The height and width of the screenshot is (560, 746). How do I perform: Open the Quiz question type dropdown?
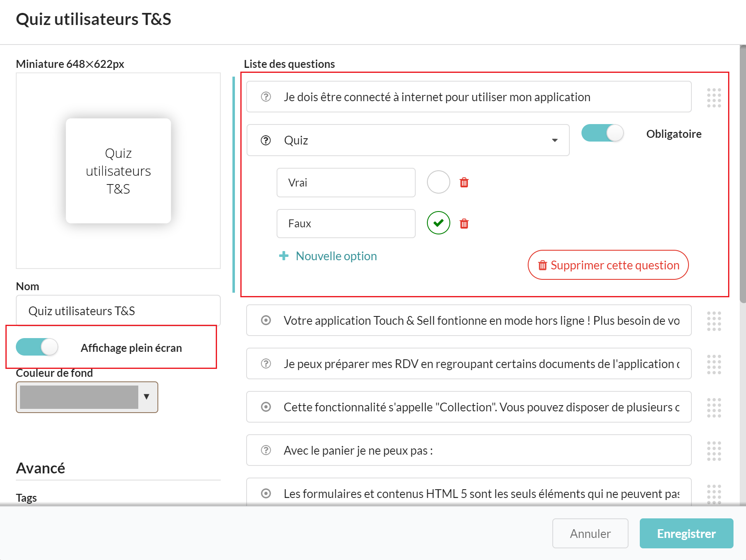(x=408, y=140)
